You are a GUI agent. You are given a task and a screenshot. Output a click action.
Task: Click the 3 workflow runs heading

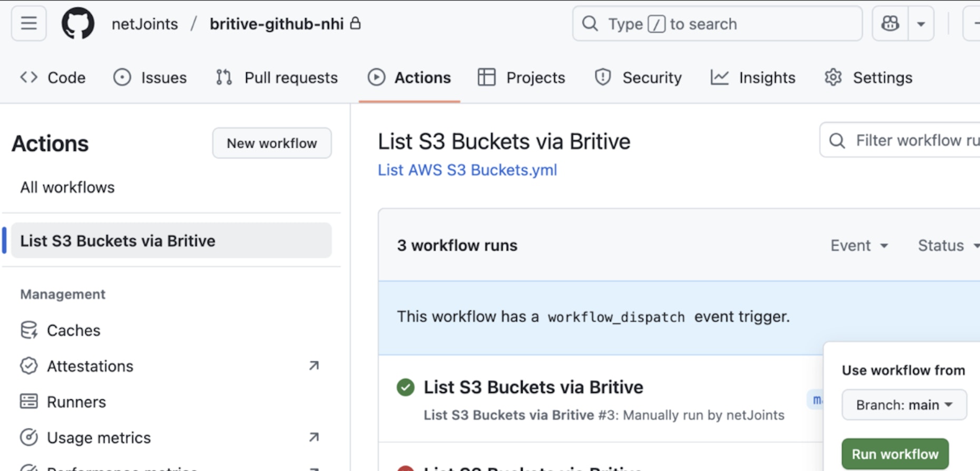point(457,245)
